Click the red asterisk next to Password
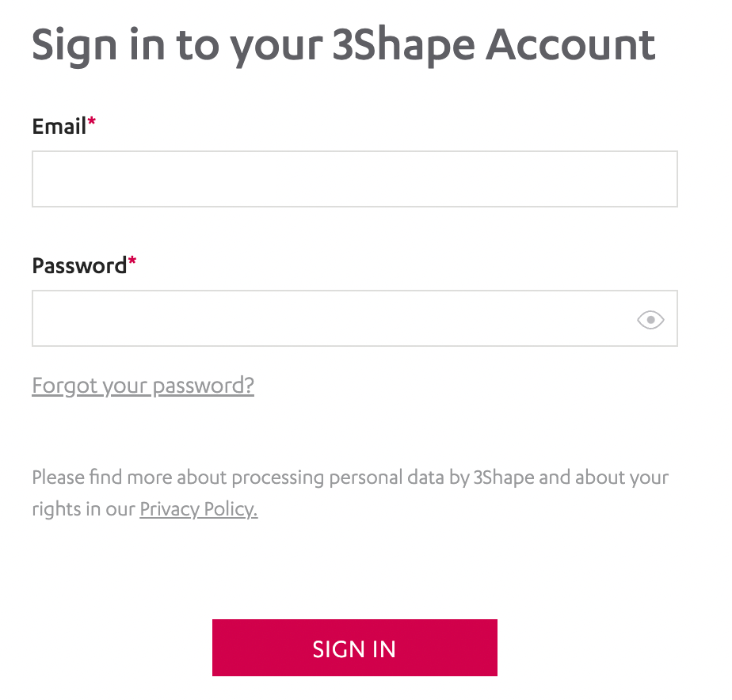 132,262
